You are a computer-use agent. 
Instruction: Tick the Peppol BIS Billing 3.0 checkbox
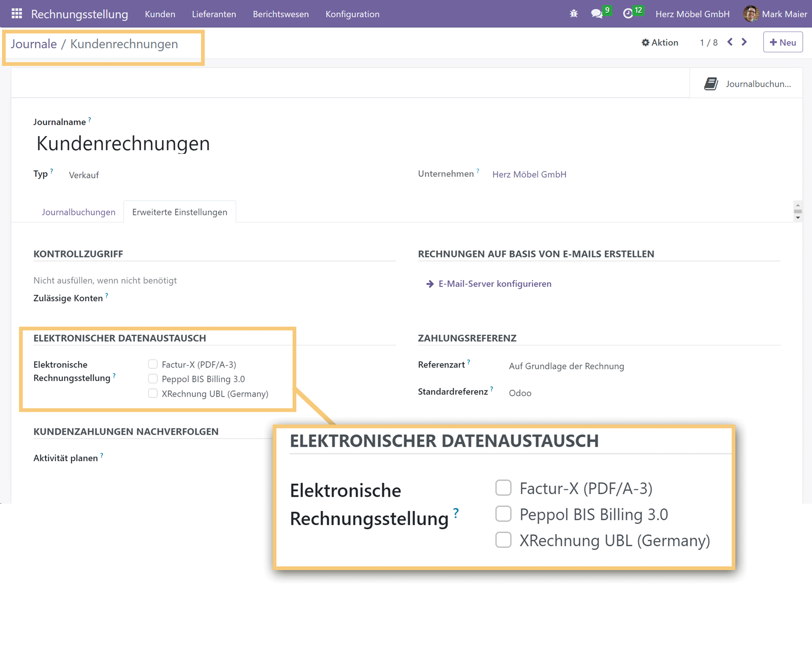pos(153,379)
